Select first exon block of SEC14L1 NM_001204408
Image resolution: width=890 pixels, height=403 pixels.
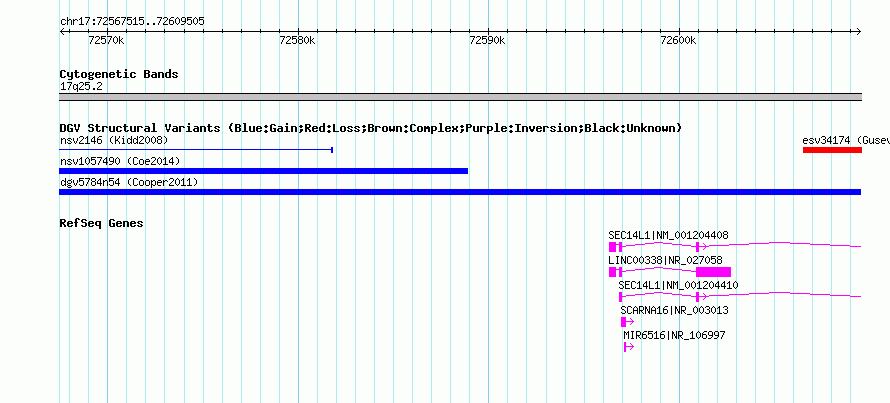point(612,247)
